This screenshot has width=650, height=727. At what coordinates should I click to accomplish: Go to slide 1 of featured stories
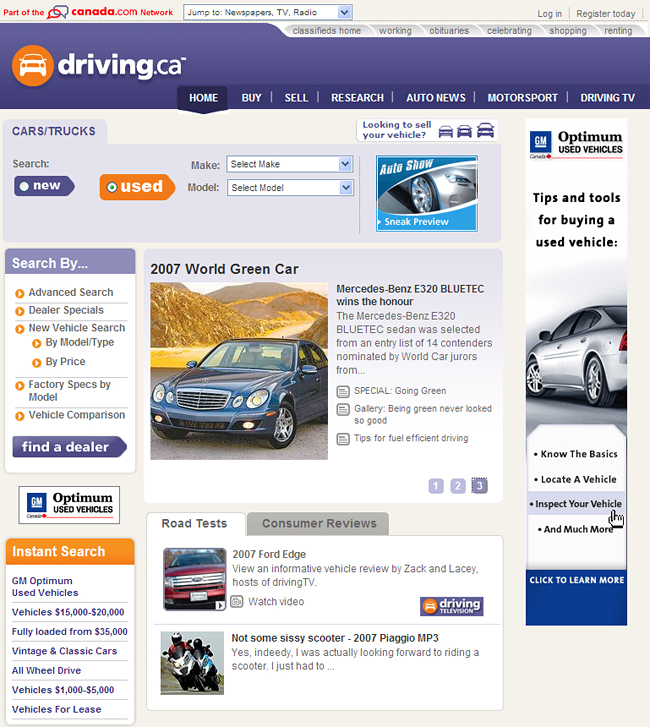pos(436,486)
